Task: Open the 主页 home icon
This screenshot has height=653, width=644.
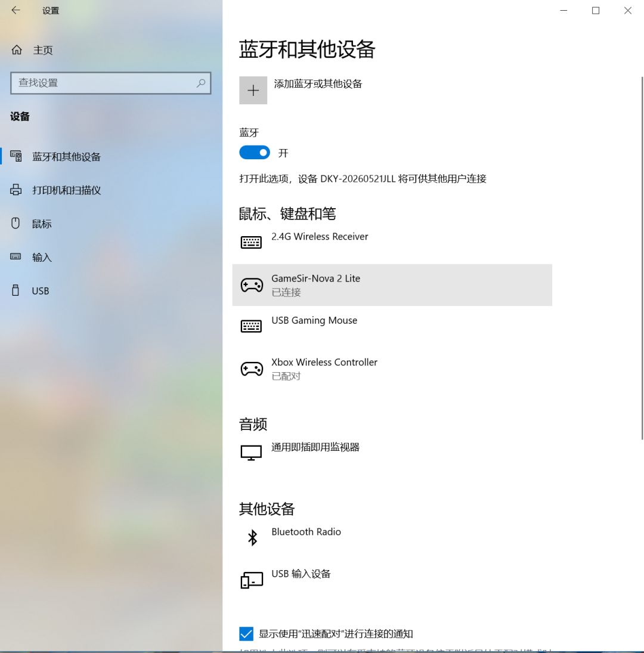Action: click(x=17, y=50)
